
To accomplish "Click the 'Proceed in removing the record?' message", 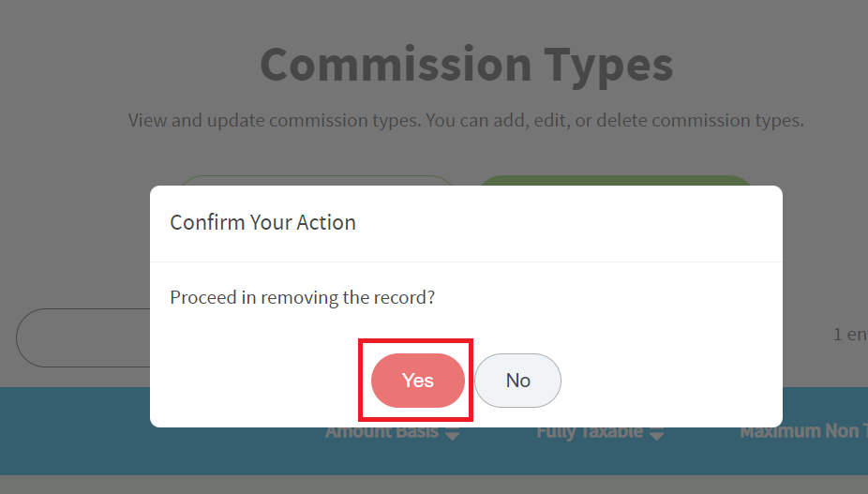I will click(302, 297).
